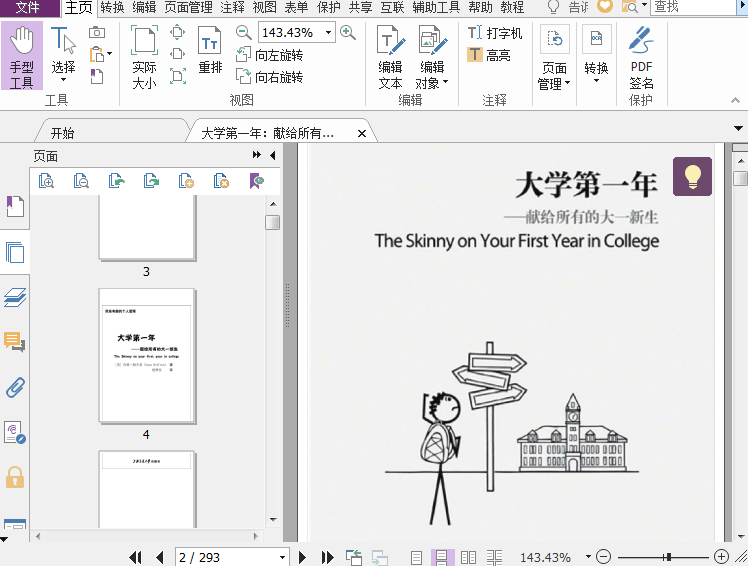Open the Bookmarks side panel
Viewport: 748px width, 566px height.
coord(15,207)
